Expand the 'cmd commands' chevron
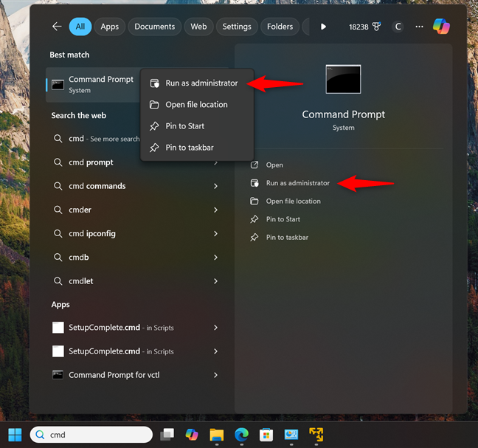Screen dimensions: 478x448 (x=215, y=186)
